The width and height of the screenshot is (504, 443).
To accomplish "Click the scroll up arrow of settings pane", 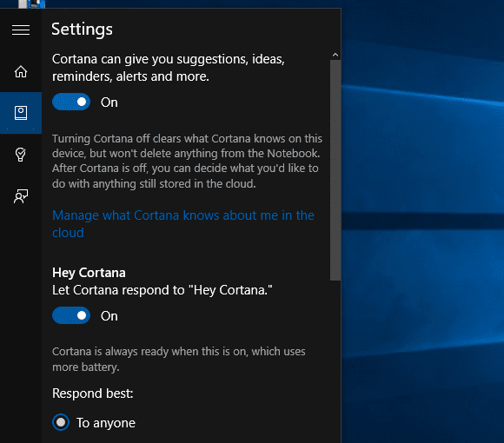I will (x=335, y=55).
